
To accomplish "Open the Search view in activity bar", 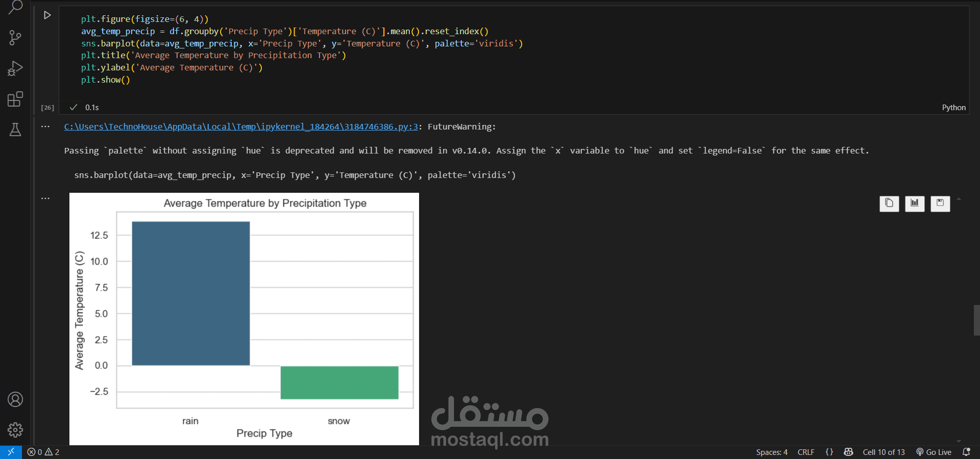I will pyautogui.click(x=15, y=7).
